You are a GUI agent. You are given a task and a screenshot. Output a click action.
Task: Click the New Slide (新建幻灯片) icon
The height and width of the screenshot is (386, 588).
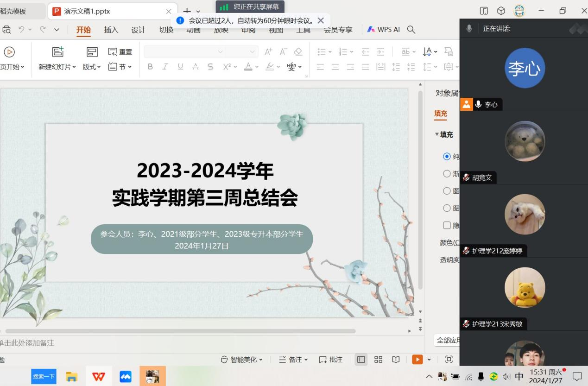click(x=57, y=52)
